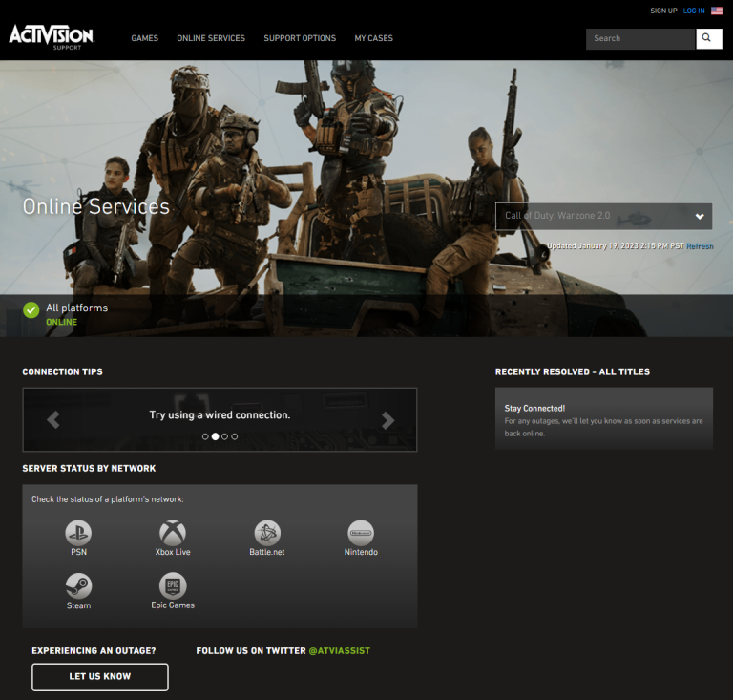733x700 pixels.
Task: Show next connection tip arrow
Action: tap(387, 419)
